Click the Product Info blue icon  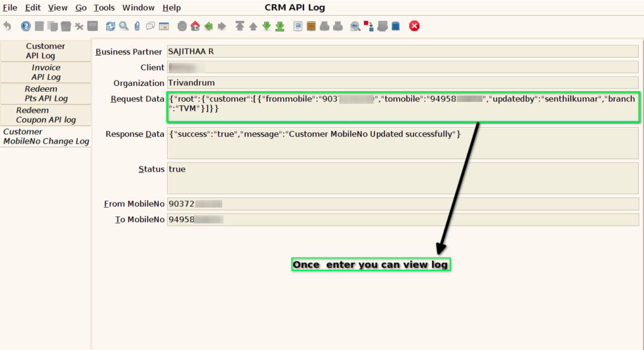[x=396, y=26]
